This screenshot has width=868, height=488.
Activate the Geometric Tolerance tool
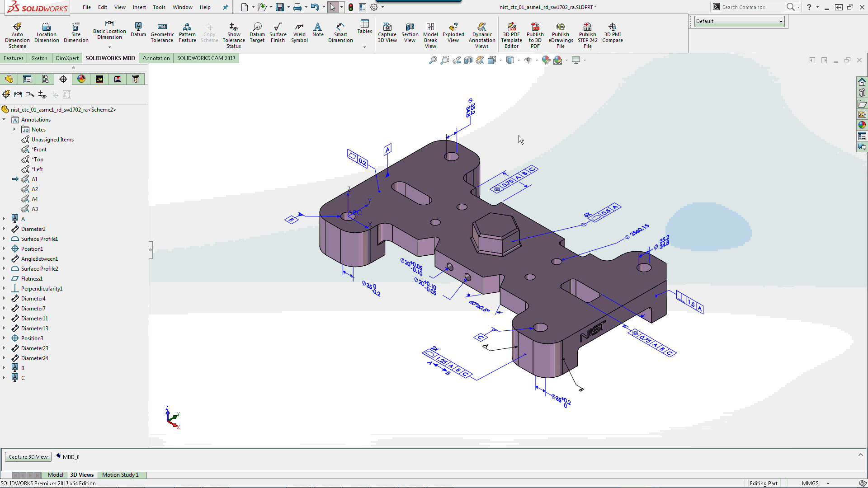tap(162, 34)
